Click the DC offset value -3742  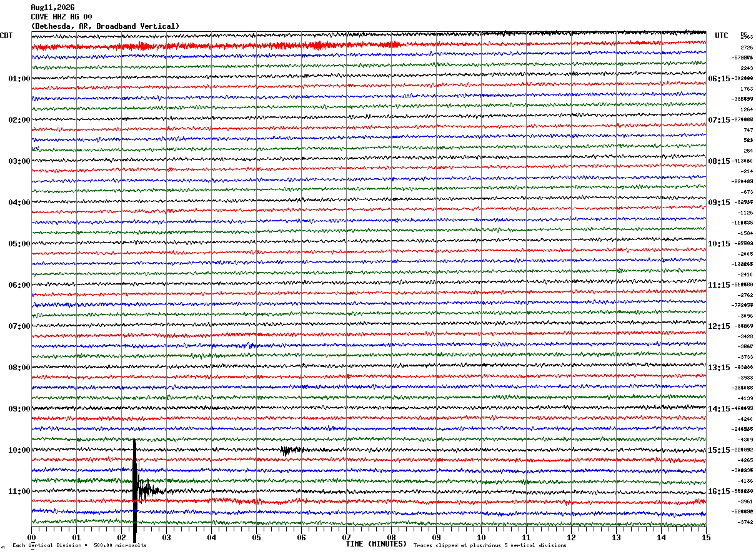click(x=745, y=522)
